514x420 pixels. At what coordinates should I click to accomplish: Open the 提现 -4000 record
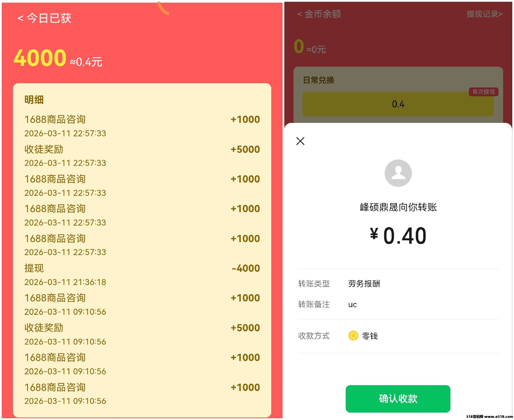[x=142, y=275]
